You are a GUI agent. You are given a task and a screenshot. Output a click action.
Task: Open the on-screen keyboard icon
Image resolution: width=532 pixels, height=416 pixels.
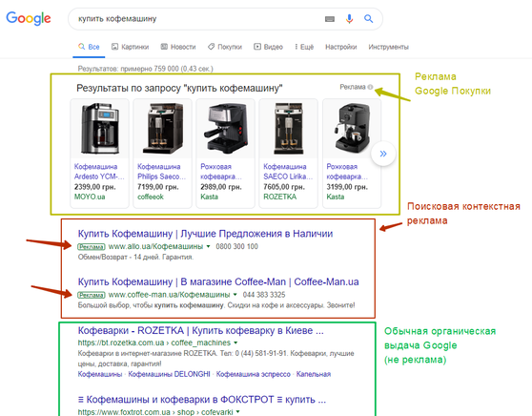(330, 19)
